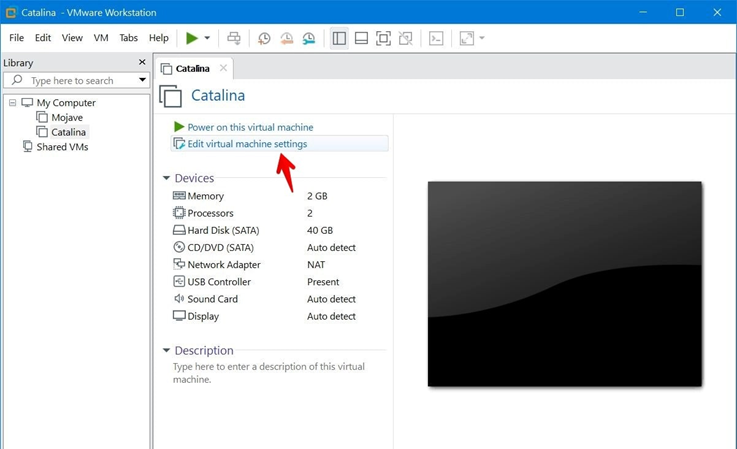737x449 pixels.
Task: Click the CD/DVD (SATA) icon
Action: point(179,247)
